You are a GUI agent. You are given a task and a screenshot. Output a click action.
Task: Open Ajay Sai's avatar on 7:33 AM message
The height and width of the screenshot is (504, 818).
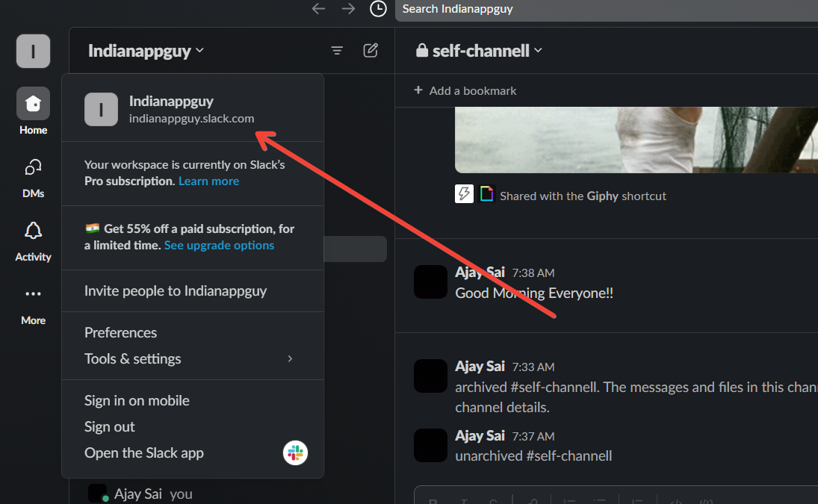(430, 376)
